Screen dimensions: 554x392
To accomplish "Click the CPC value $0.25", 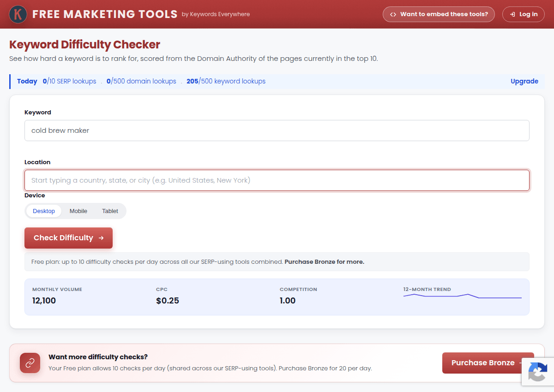I will pos(168,301).
